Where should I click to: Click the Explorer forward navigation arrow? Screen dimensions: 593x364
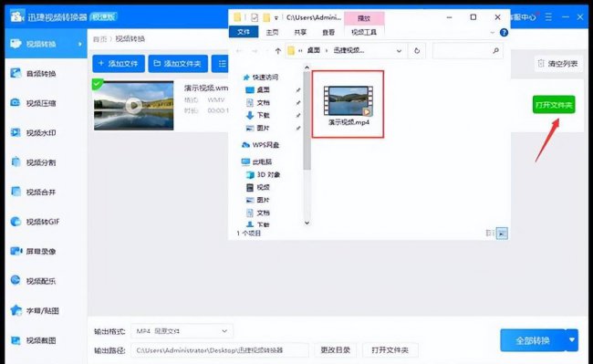pyautogui.click(x=255, y=51)
